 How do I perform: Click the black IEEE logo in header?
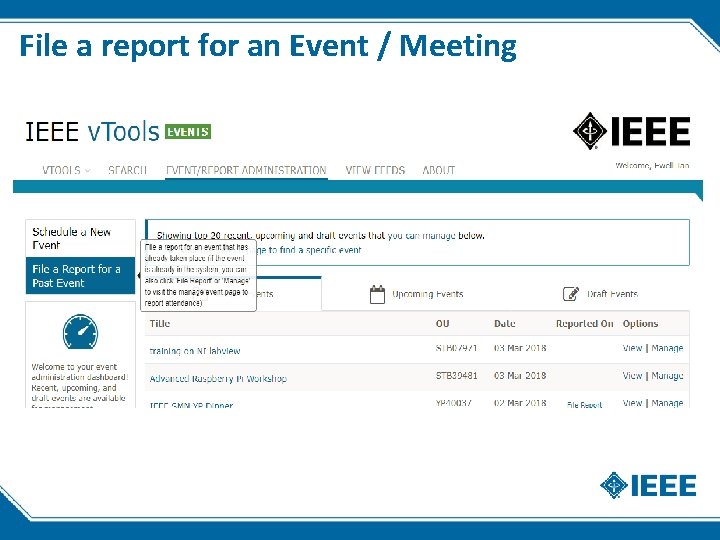click(x=632, y=131)
